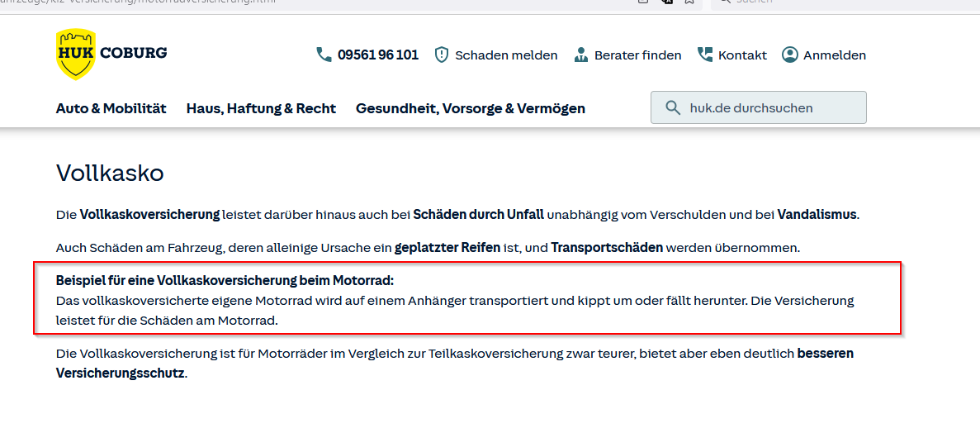Screen dimensions: 980x433
Task: Open the Haus, Haftung & Recht menu
Action: click(261, 108)
